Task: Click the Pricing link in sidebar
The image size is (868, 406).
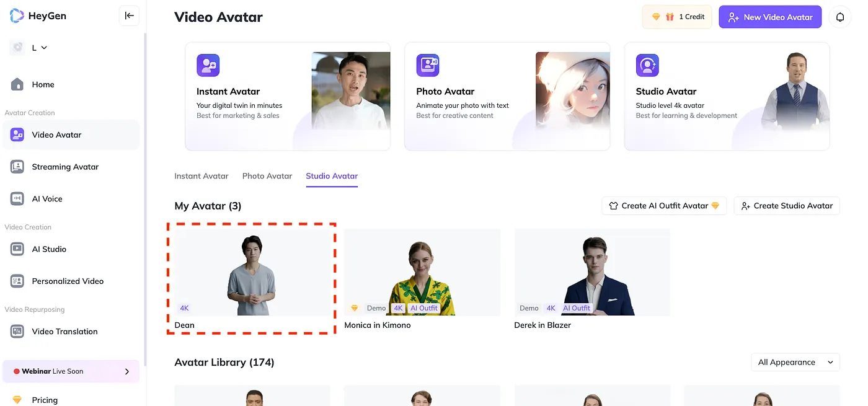Action: click(45, 400)
